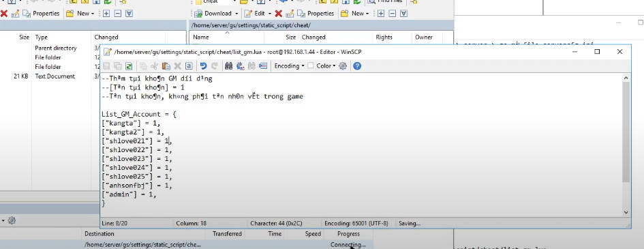The image size is (644, 249).
Task: Open the Replace text icon
Action: [x=241, y=65]
